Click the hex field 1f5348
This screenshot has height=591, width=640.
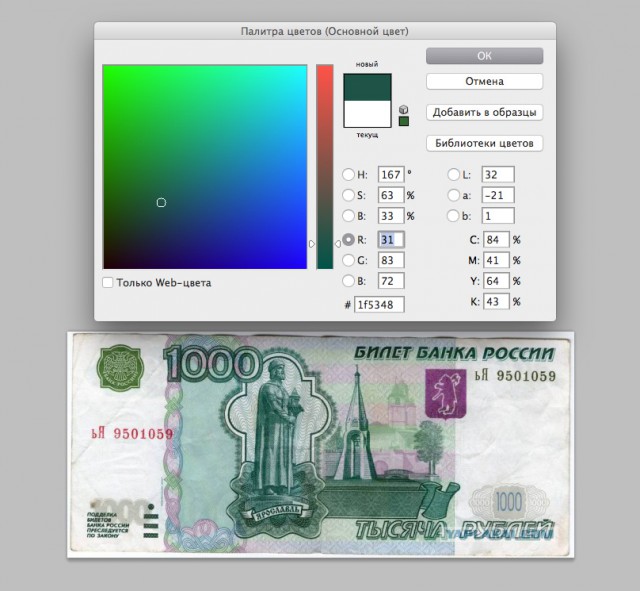(x=379, y=304)
